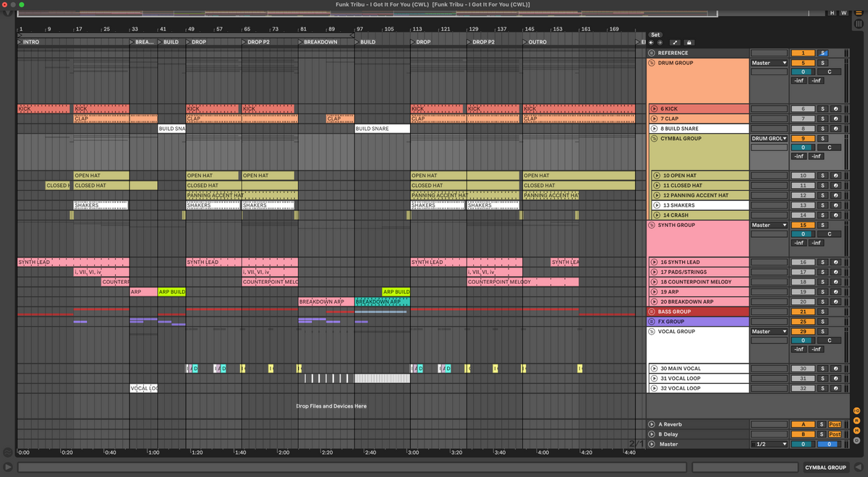Click the lock envelopes icon
Screen dimensions: 868x477
[689, 43]
